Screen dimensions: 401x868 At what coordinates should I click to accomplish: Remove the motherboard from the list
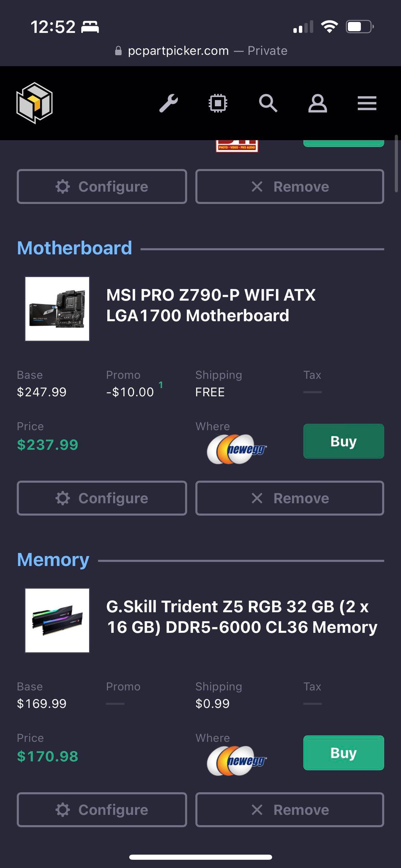pyautogui.click(x=290, y=498)
